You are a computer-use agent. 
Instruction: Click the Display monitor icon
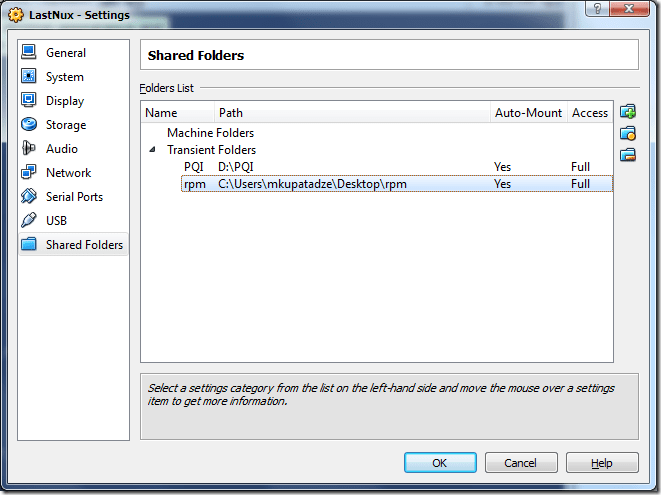[x=29, y=101]
